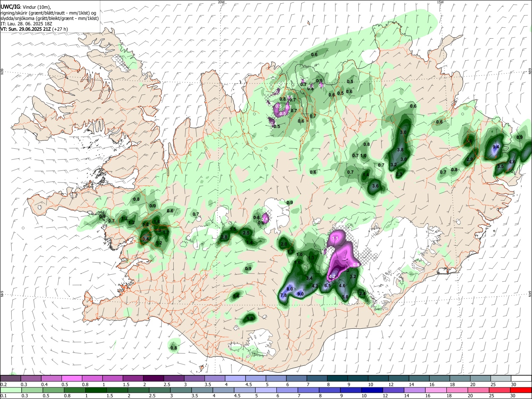The image size is (532, 399).
Task: Click the 8.0 precipitation value on the map
Action: coord(290,289)
